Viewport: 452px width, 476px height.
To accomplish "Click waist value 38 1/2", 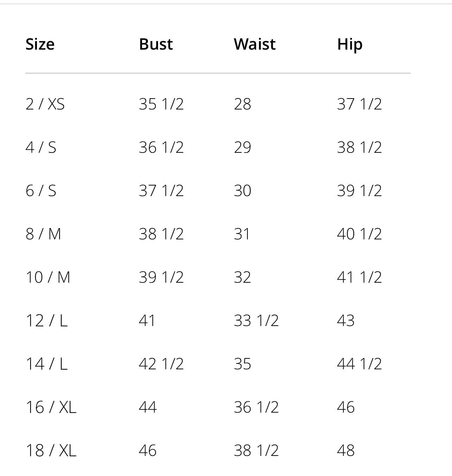I will coord(256,451).
